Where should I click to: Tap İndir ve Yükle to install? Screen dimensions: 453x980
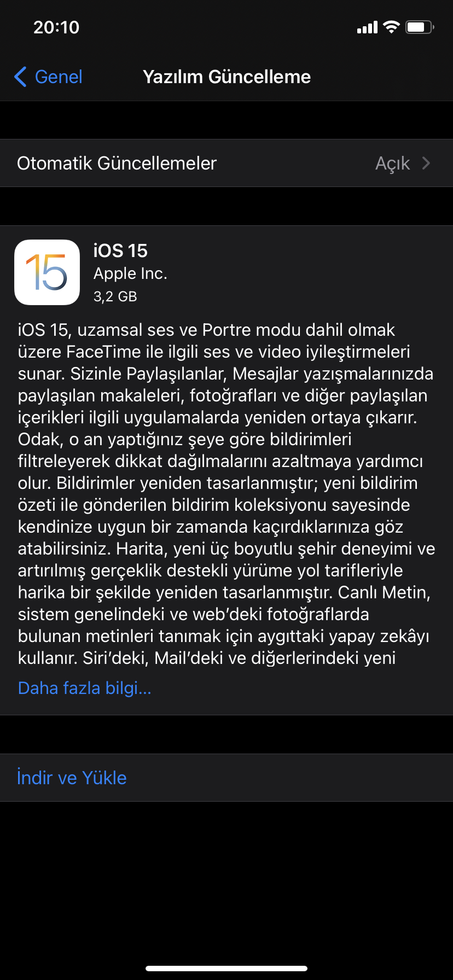(72, 778)
